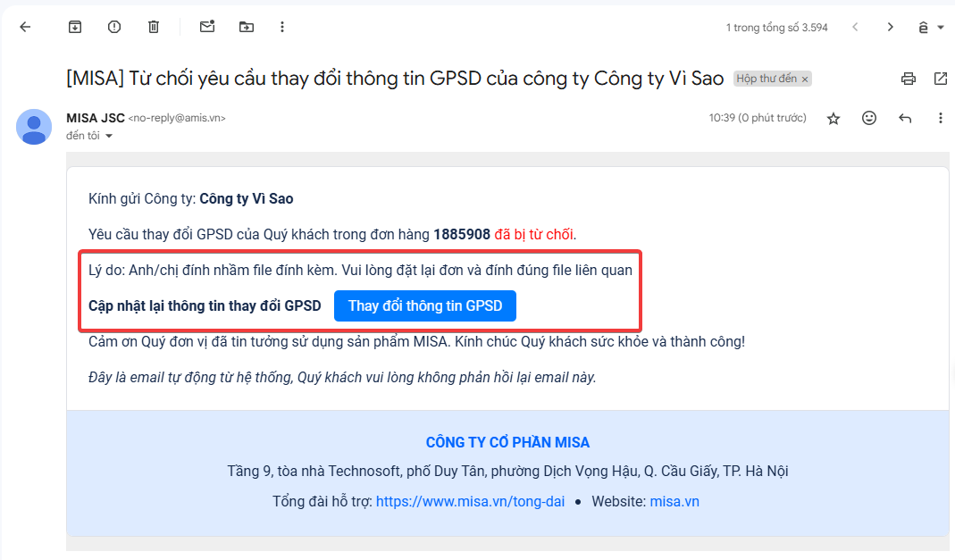The height and width of the screenshot is (560, 955).
Task: Click the sender's profile avatar
Action: click(x=33, y=127)
